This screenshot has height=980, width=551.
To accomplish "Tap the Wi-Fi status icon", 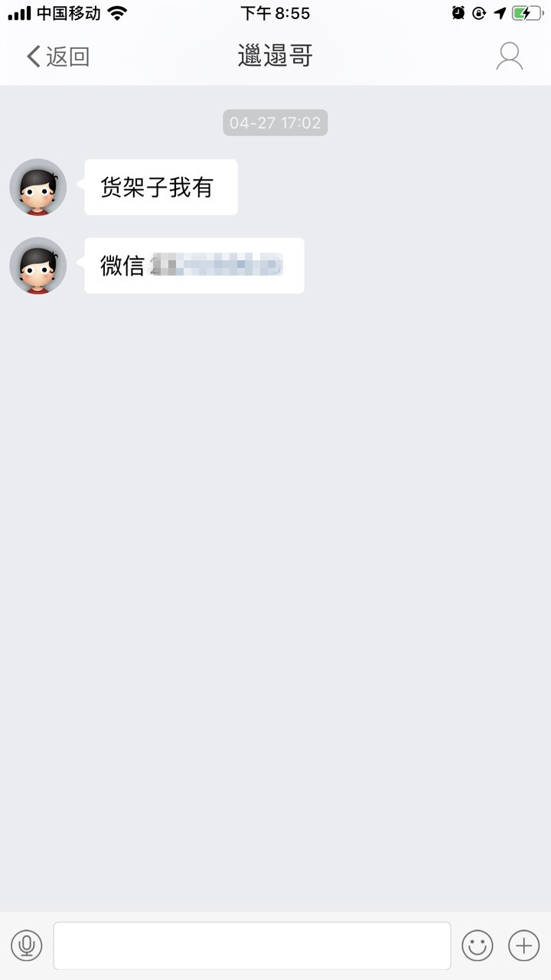I will (x=117, y=13).
